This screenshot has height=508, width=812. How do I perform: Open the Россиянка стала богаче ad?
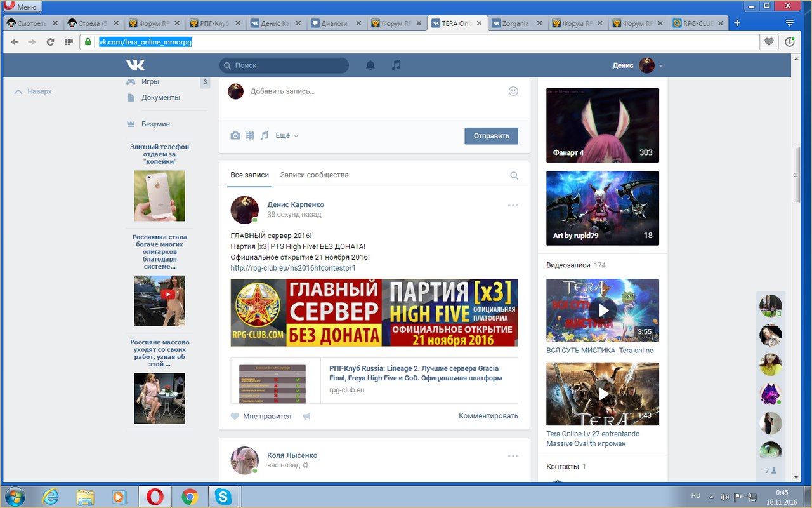click(x=160, y=280)
